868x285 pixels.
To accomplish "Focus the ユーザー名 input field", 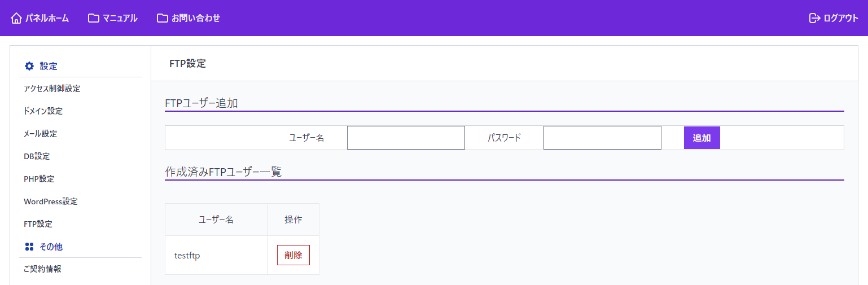I will pyautogui.click(x=406, y=138).
